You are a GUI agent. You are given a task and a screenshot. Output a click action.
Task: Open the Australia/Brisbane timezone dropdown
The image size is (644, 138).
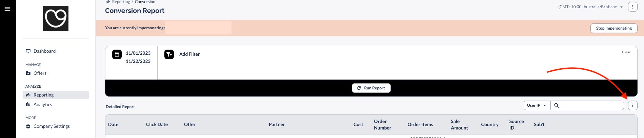590,7
